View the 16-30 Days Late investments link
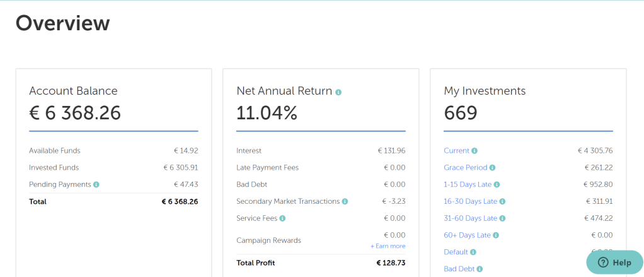 [470, 202]
